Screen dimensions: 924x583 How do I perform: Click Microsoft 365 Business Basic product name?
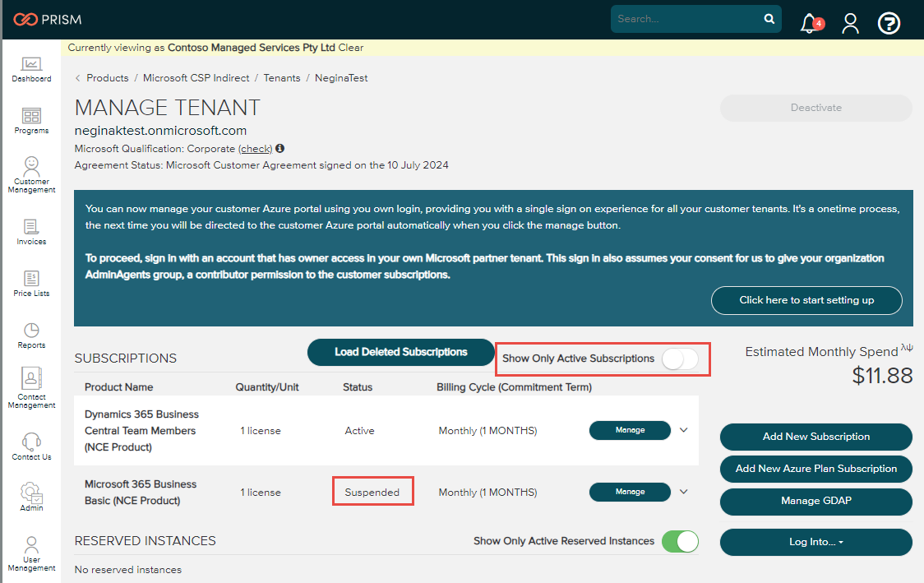click(141, 493)
